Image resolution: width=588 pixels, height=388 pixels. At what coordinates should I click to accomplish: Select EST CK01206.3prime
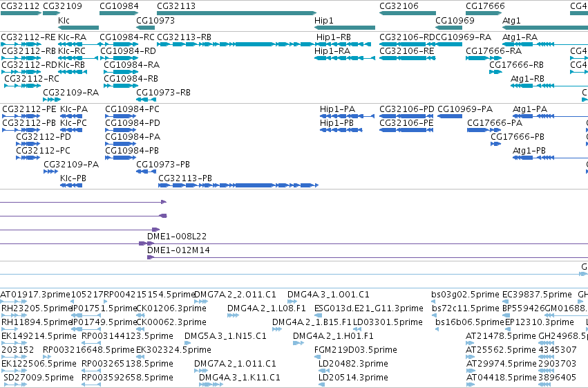pyautogui.click(x=171, y=308)
